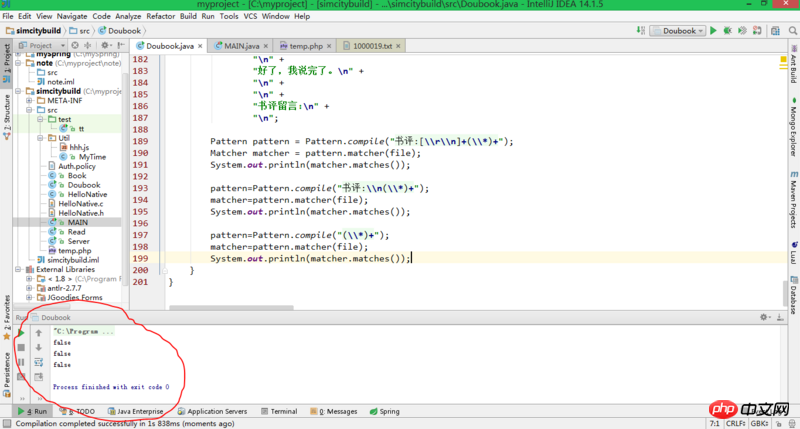The height and width of the screenshot is (429, 800).
Task: Open the TODO tool window button
Action: (x=78, y=411)
